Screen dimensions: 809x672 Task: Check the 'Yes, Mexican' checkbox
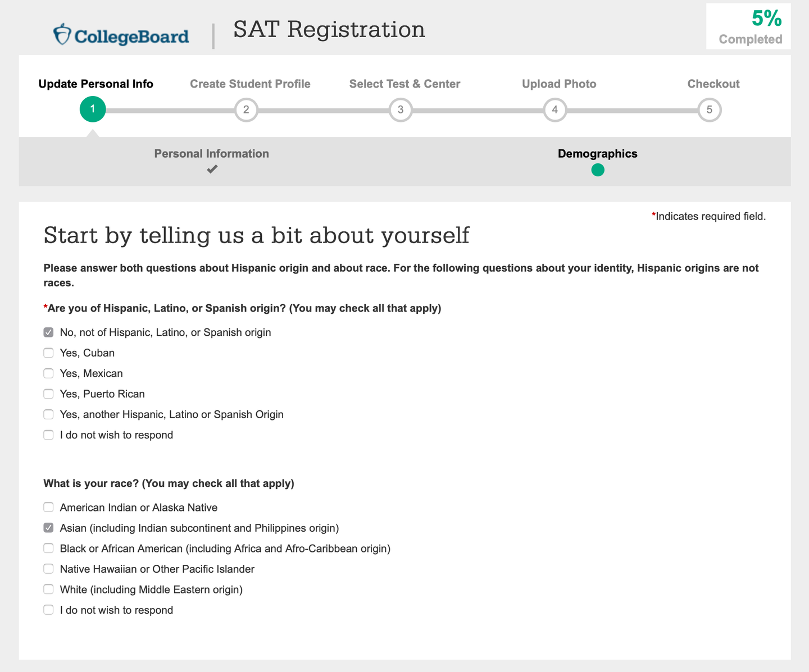click(49, 373)
